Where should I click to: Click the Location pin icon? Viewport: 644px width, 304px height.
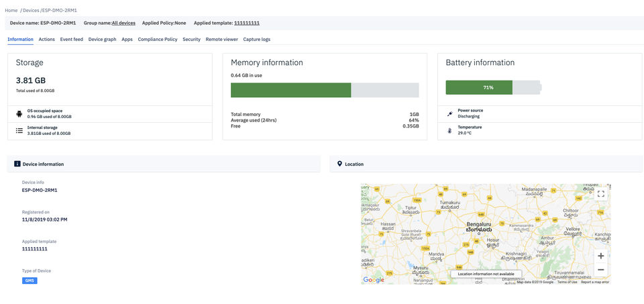pyautogui.click(x=339, y=164)
